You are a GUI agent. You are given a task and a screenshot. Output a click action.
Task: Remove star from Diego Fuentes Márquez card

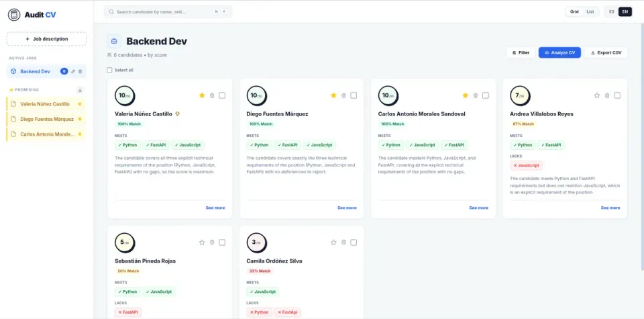(333, 95)
